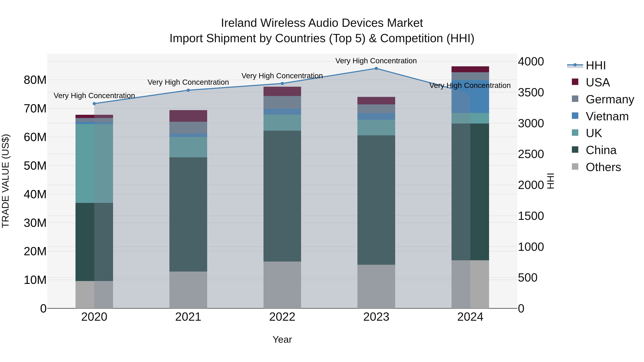Image resolution: width=644 pixels, height=362 pixels.
Task: Click the 2023 x-axis label
Action: tap(376, 317)
